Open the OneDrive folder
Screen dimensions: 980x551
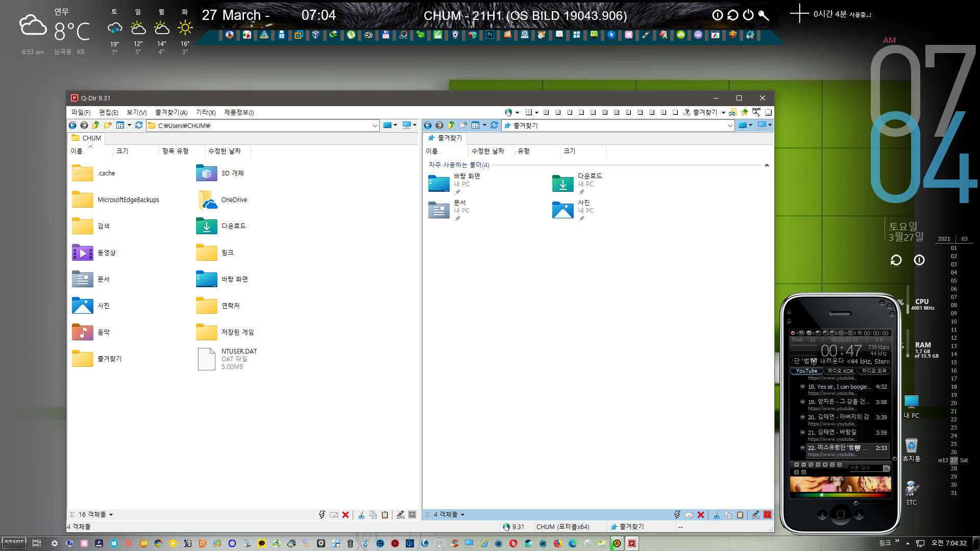tap(222, 200)
